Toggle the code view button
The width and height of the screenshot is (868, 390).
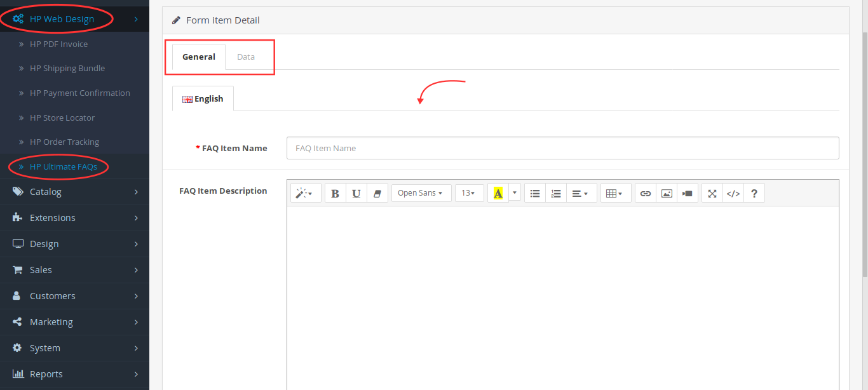coord(733,193)
